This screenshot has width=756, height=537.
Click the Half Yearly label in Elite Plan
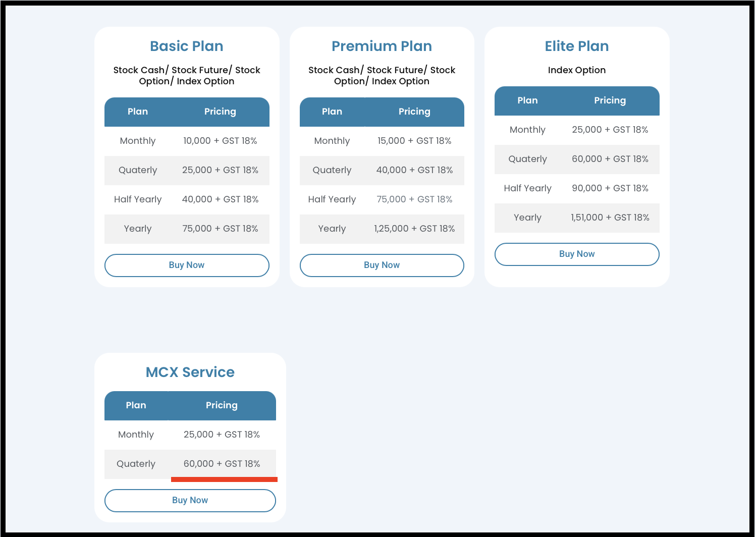coord(527,188)
